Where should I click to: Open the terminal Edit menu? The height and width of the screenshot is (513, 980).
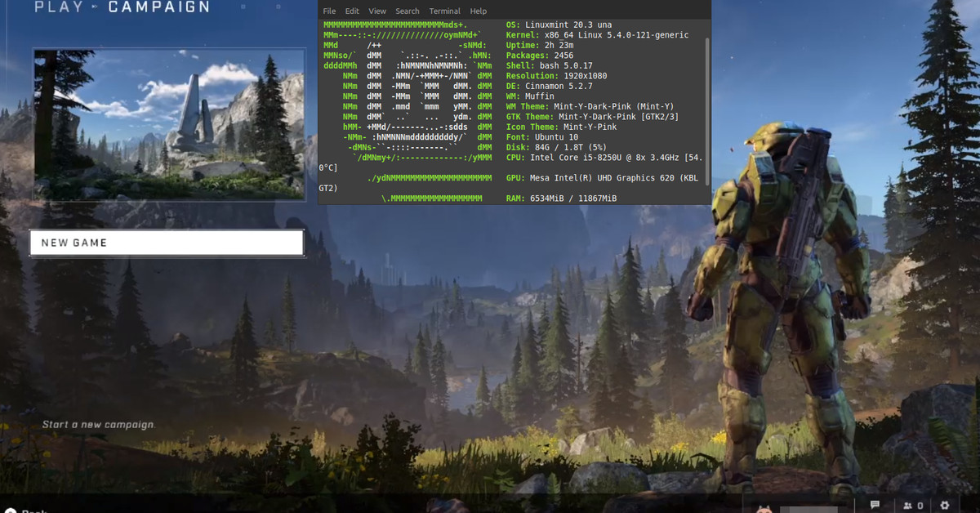point(352,11)
